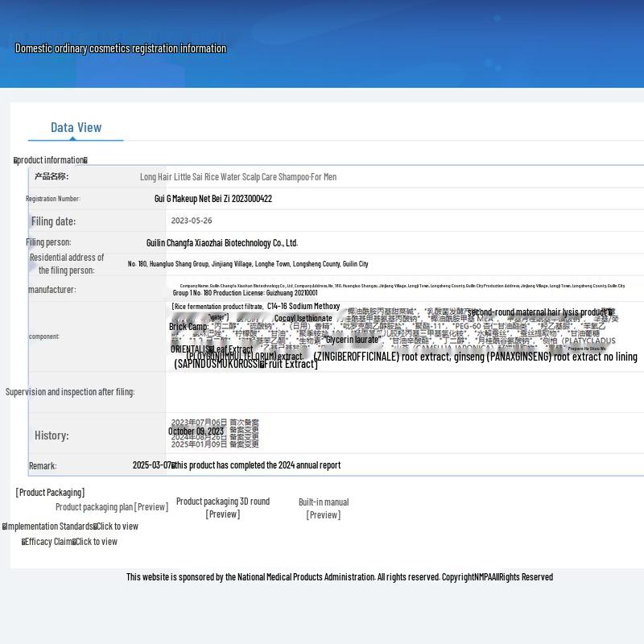Preview the product packaging 3D round

click(222, 514)
